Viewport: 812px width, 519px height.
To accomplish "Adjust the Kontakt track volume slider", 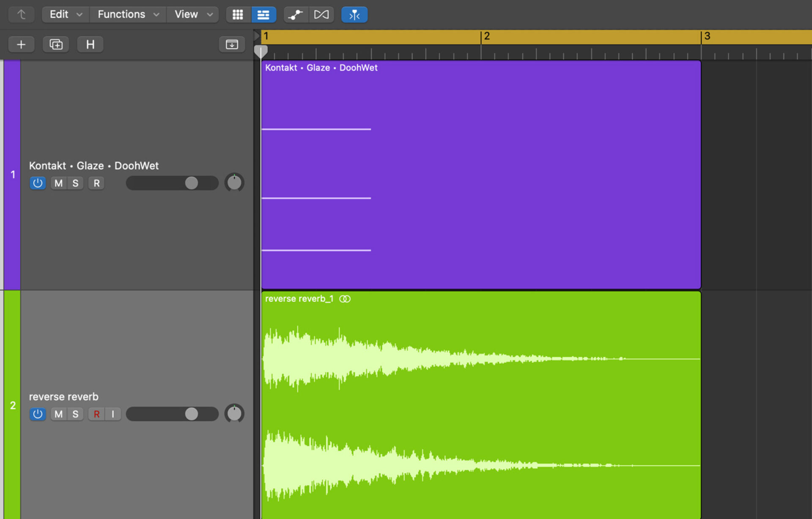I will tap(191, 183).
